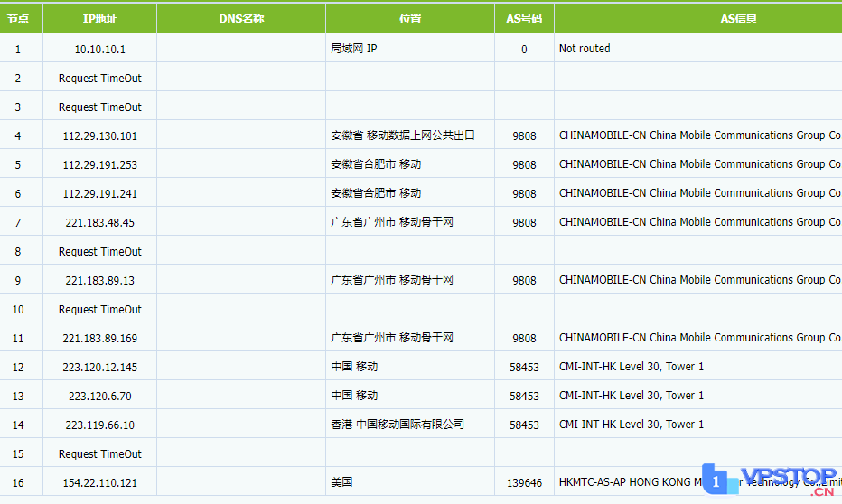Select AS number 9808 in node 6 row
This screenshot has width=842, height=504.
coord(524,194)
